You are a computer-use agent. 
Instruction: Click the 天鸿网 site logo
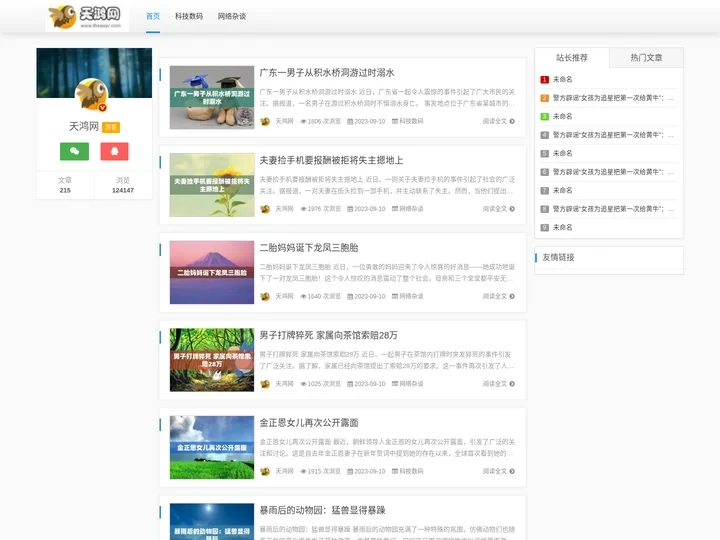87,17
